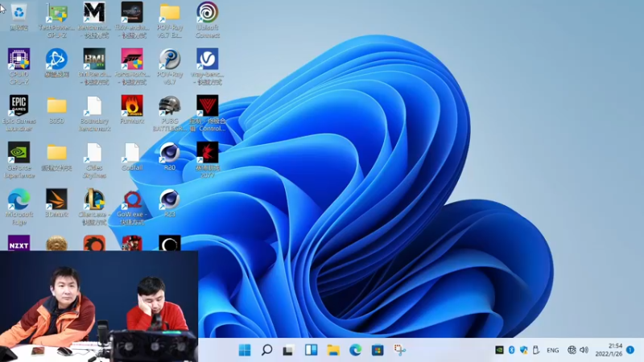644x362 pixels.
Task: Select the NZXT desktop icon
Action: [x=19, y=243]
